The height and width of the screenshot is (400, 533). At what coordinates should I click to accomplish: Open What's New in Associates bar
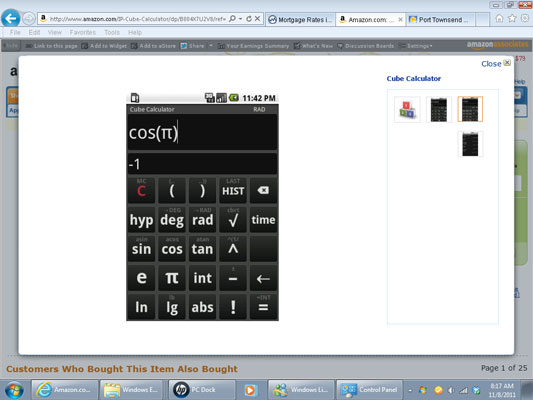point(313,46)
